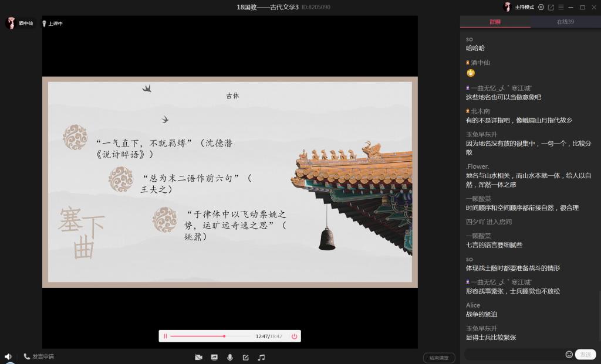Expand the hamburger menu in title bar
Screen dimensions: 601x364
(561, 7)
